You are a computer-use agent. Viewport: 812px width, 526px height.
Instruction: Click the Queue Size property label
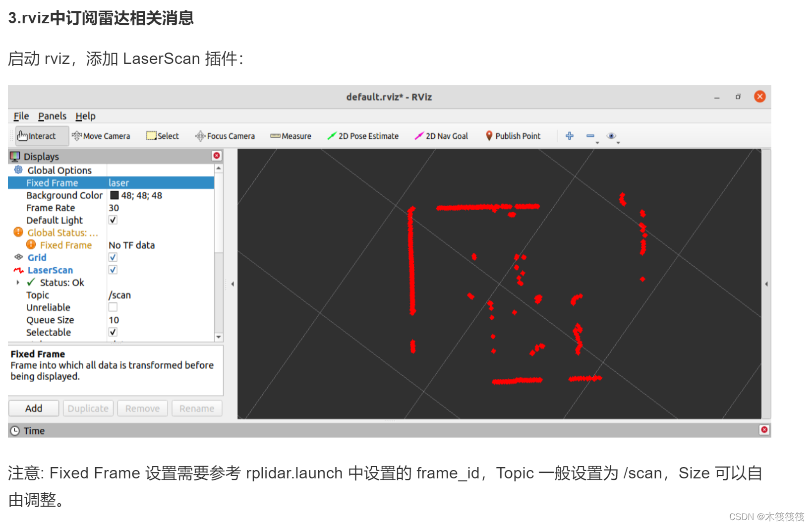point(50,320)
